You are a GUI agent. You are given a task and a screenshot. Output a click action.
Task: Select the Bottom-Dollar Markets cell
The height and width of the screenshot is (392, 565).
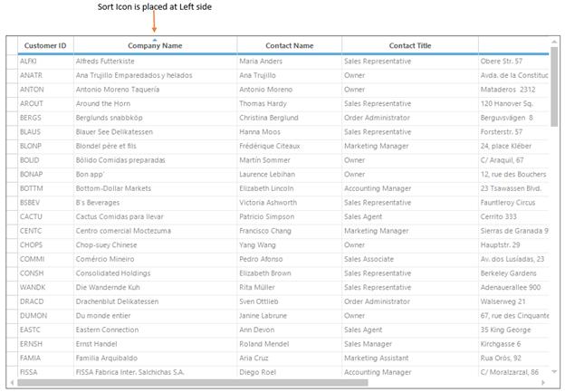coord(156,188)
